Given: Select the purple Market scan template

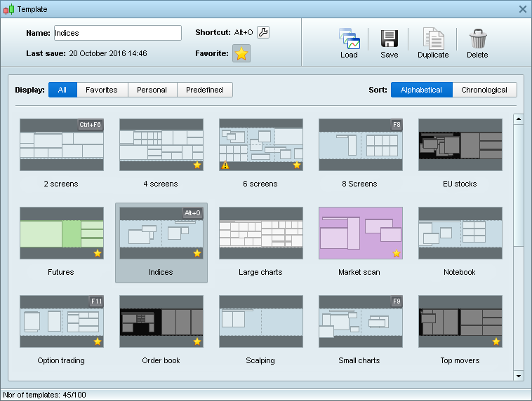Looking at the screenshot, I should (x=360, y=233).
